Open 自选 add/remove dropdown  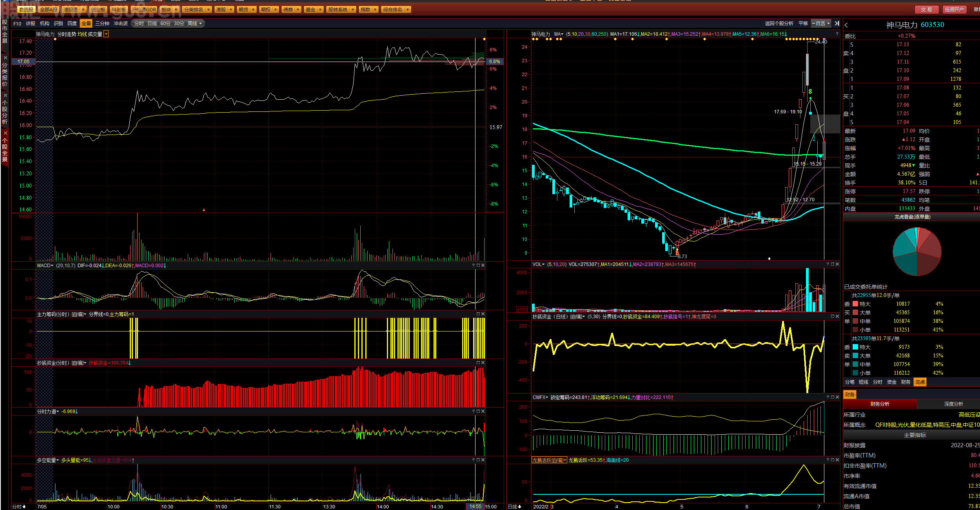tap(821, 24)
